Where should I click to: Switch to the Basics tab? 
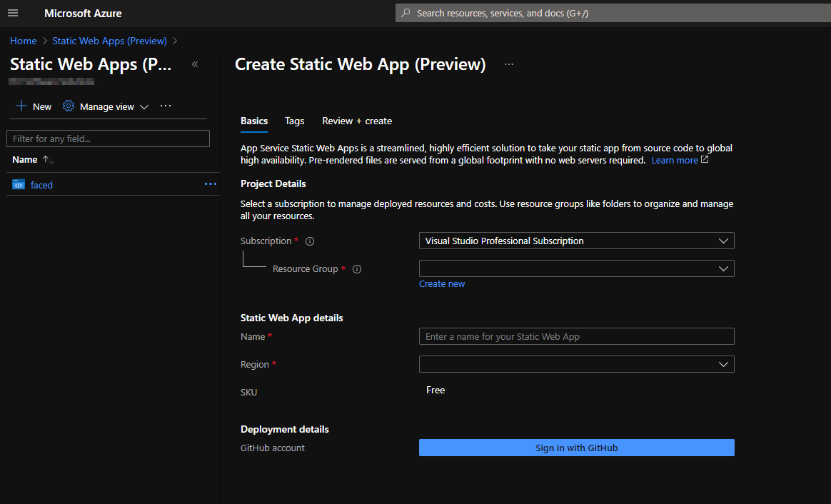[x=254, y=121]
